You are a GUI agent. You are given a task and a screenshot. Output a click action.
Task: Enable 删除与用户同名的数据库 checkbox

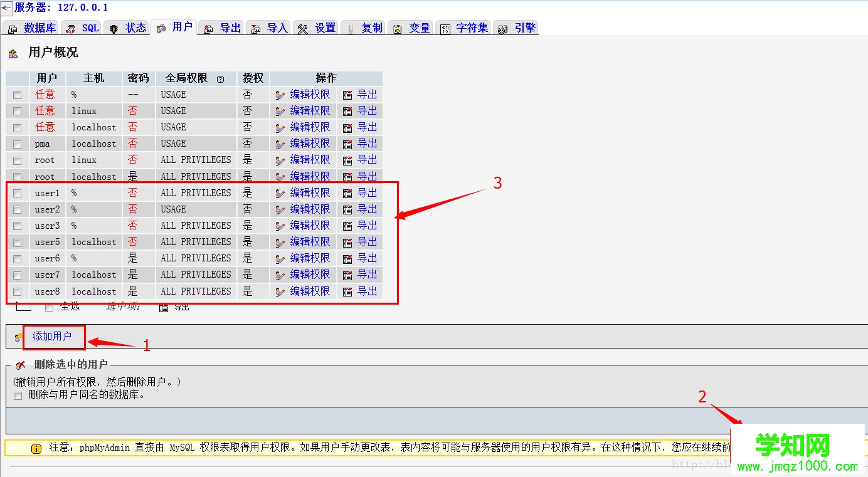[18, 396]
